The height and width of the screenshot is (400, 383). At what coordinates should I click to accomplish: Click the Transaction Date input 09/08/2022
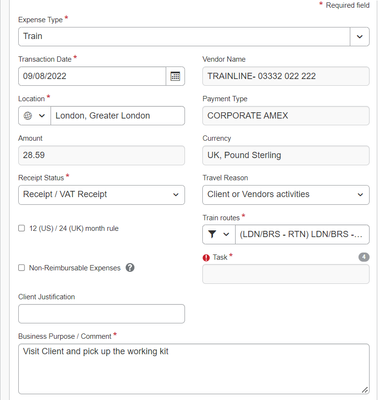[92, 76]
